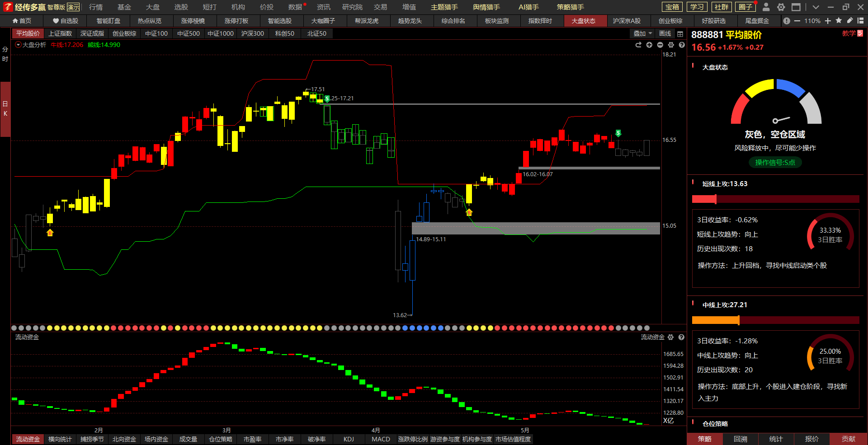Click the green S sell marker at 17.21

pos(327,98)
